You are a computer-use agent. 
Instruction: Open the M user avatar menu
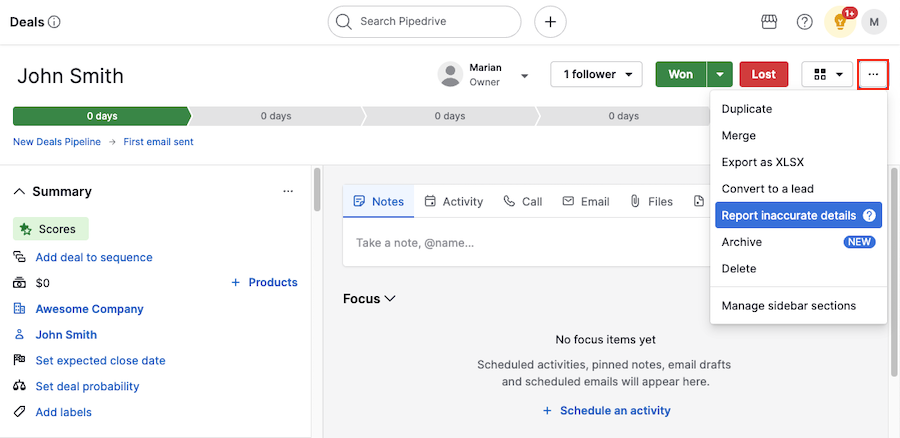click(874, 21)
